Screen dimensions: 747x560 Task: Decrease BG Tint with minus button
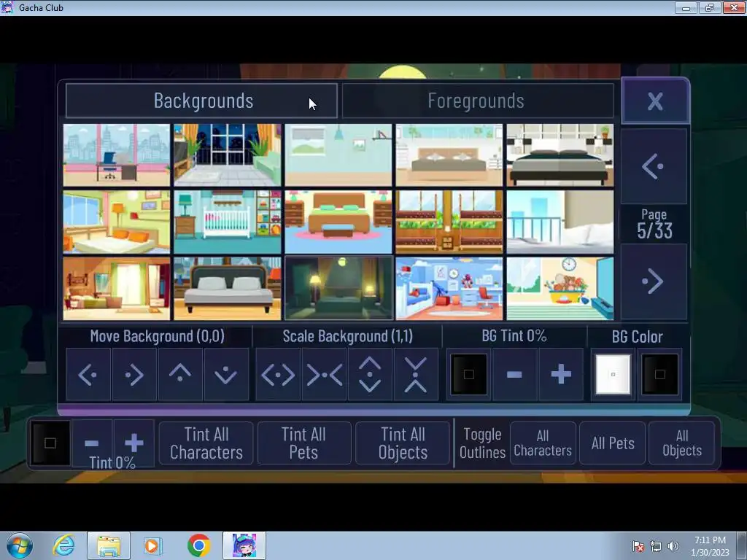pos(514,375)
